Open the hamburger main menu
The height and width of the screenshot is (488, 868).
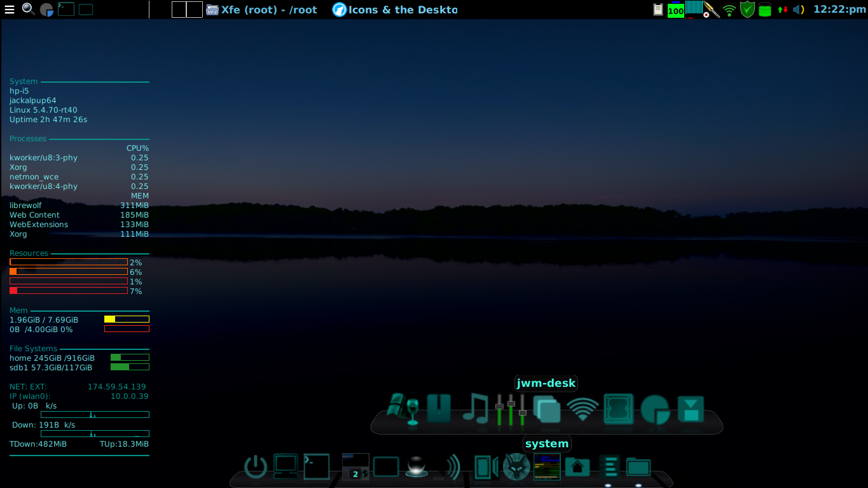(9, 10)
